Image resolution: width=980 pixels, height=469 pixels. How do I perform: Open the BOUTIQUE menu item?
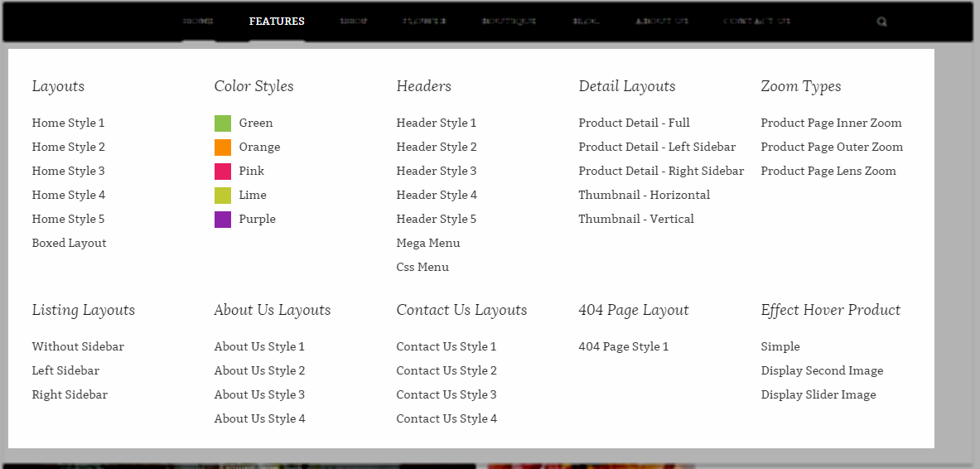click(509, 22)
